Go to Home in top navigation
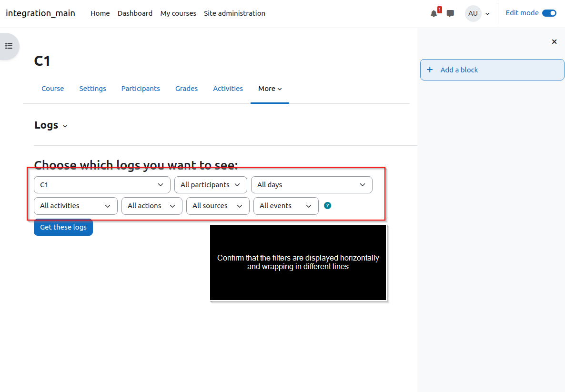 click(x=100, y=13)
